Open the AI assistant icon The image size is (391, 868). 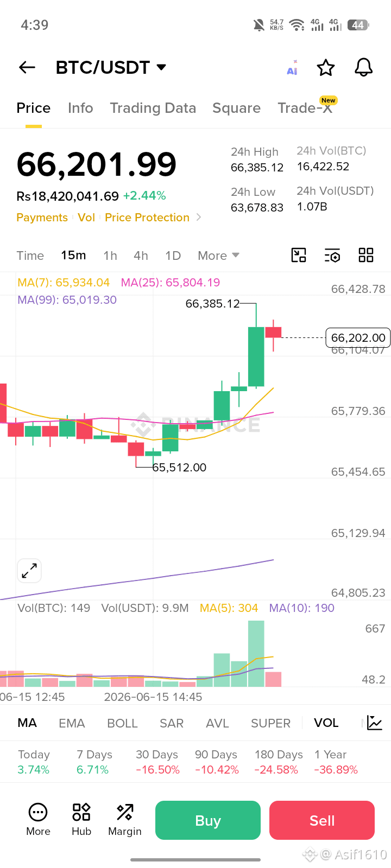click(x=292, y=68)
